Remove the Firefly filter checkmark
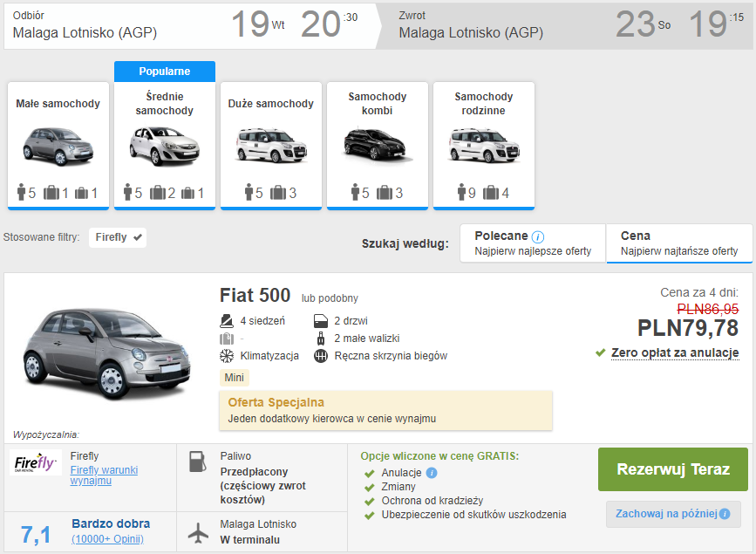 point(138,237)
